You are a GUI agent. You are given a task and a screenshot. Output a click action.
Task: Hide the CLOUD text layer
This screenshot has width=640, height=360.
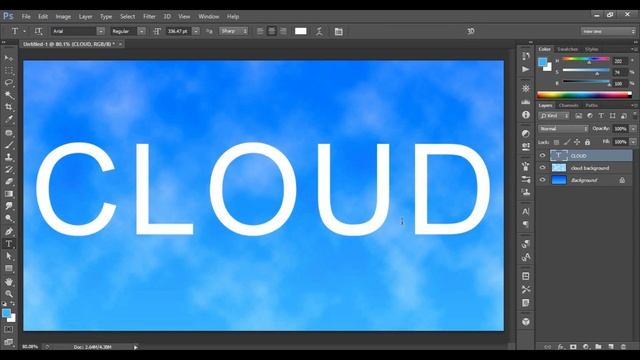[542, 156]
